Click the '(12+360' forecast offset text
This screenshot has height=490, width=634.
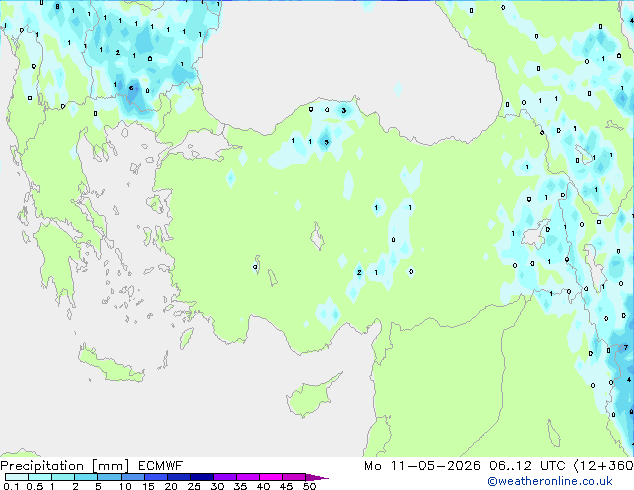(x=604, y=466)
